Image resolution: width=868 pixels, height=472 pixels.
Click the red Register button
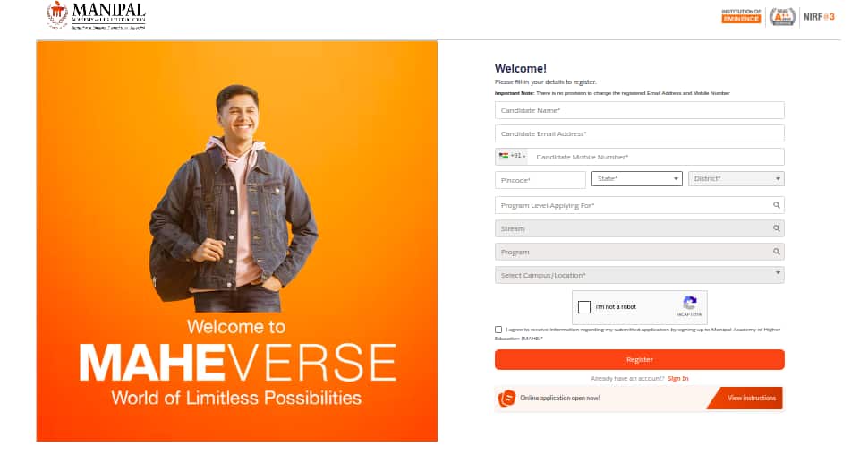pyautogui.click(x=640, y=359)
